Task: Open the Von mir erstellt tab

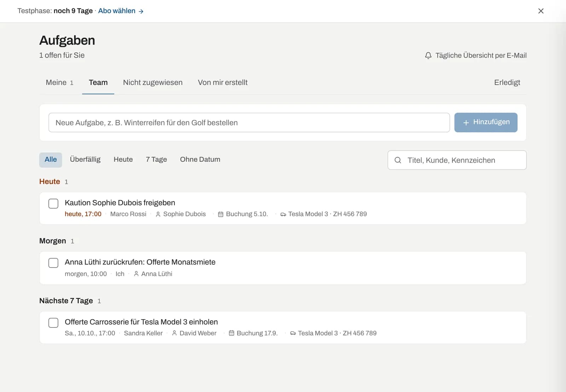Action: pyautogui.click(x=223, y=82)
